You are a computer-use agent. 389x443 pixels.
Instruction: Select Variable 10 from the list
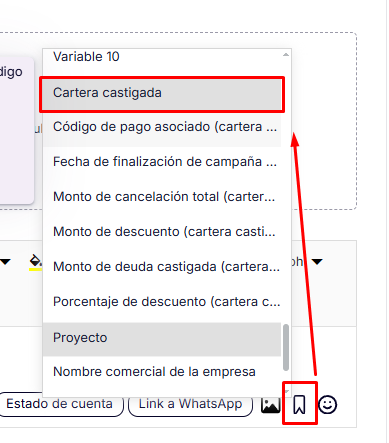(162, 57)
